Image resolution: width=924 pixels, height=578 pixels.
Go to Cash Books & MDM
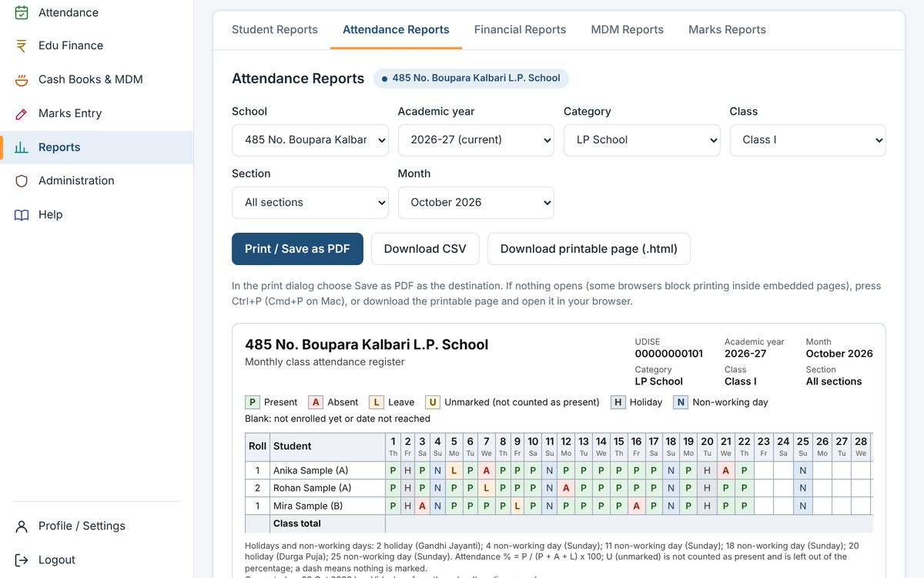[x=96, y=79]
